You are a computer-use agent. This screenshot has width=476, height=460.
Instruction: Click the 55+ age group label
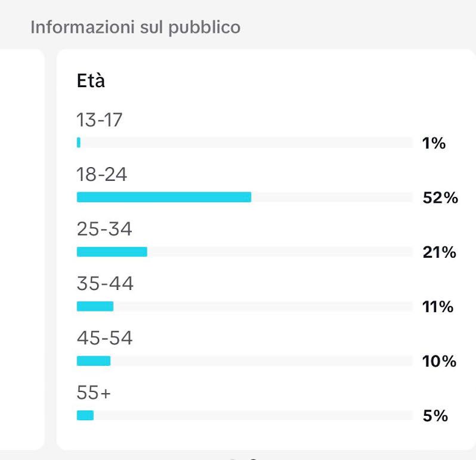coord(94,393)
